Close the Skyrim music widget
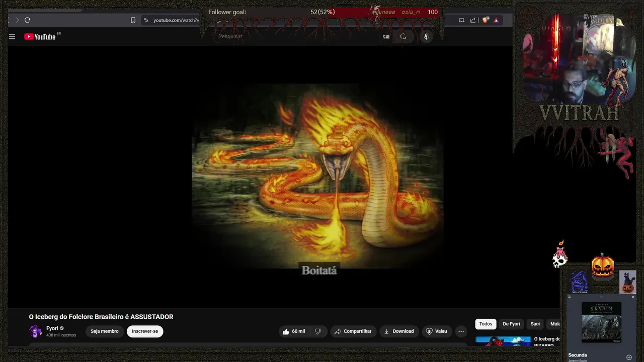This screenshot has width=644, height=362. click(x=633, y=297)
